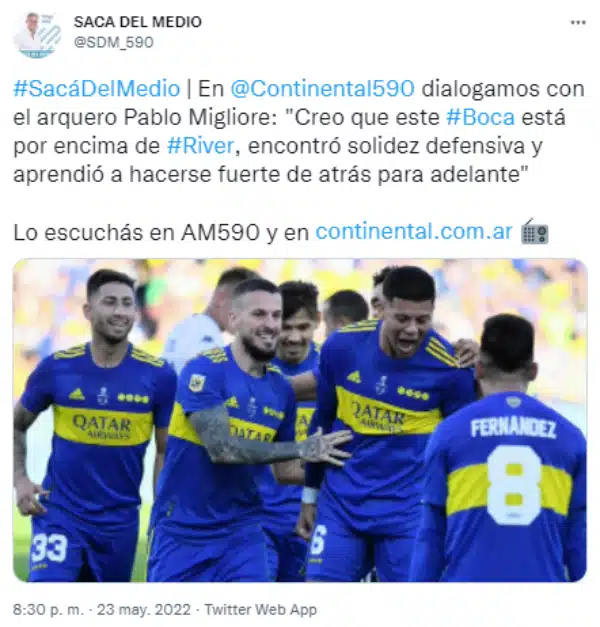Click the SACA DEL MEDIO profile avatar
Image resolution: width=600 pixels, height=627 pixels.
coord(37,35)
